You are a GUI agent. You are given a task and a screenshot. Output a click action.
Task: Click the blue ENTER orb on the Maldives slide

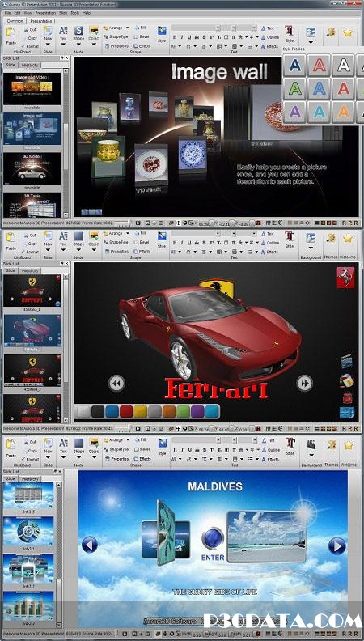click(x=213, y=538)
